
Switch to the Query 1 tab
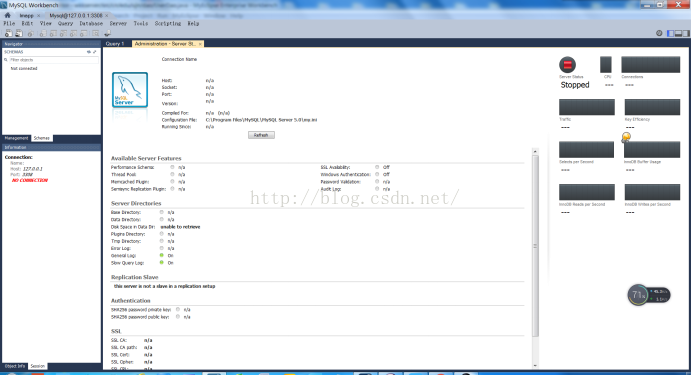[x=115, y=44]
